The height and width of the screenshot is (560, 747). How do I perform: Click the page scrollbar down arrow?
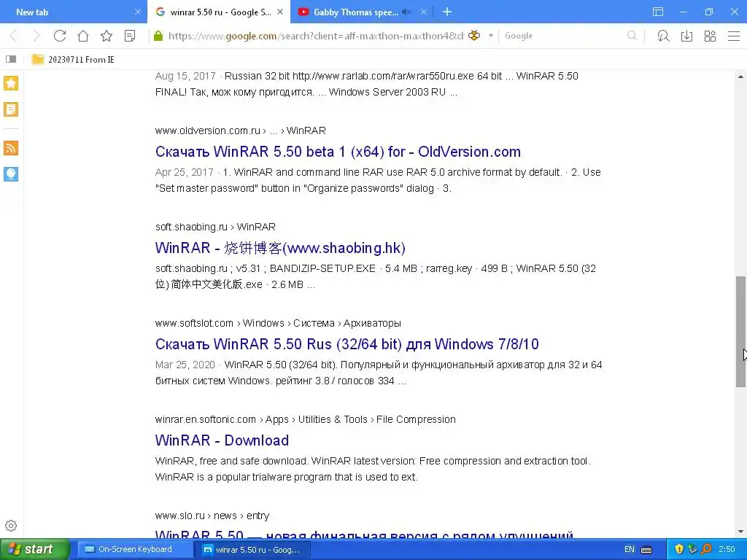(x=740, y=532)
